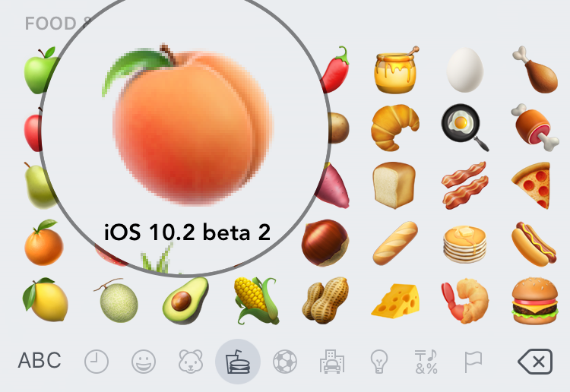Image resolution: width=570 pixels, height=392 pixels.
Task: Select the hamburger emoji
Action: pos(534,301)
